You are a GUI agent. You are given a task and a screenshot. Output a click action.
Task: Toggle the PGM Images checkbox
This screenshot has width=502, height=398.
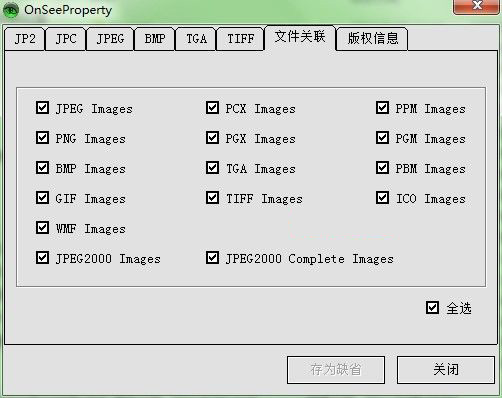click(382, 138)
